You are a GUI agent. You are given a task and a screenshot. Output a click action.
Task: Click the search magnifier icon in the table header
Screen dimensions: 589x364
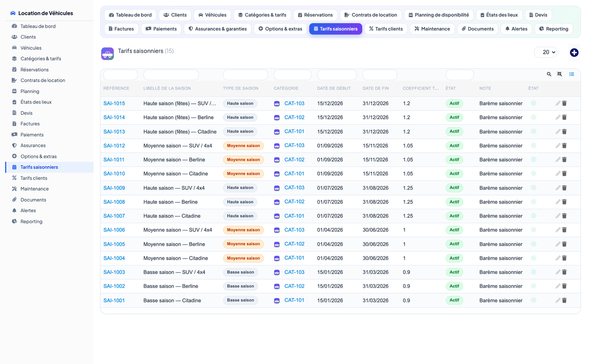(549, 74)
